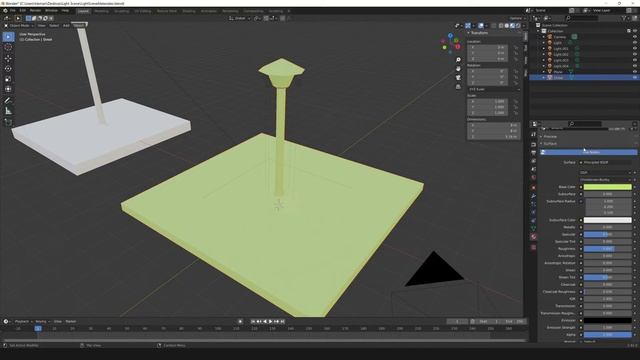Open the Render menu
Viewport: 640px width, 360px height.
[36, 11]
